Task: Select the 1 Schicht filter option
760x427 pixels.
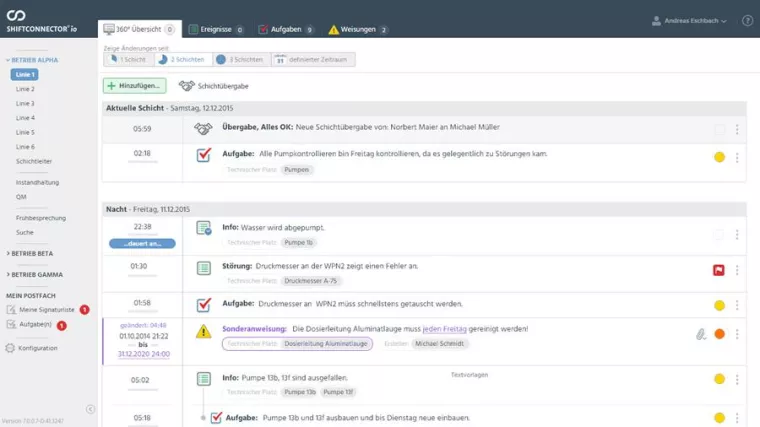Action: [129, 60]
